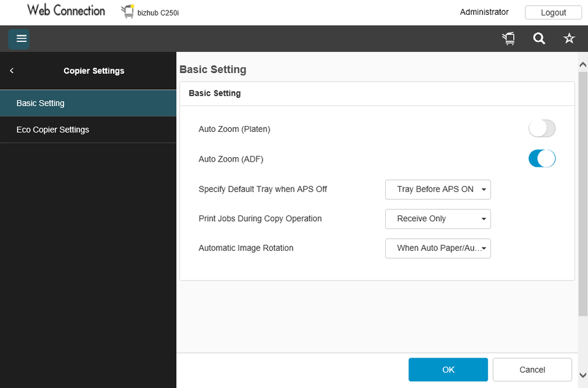Click the Administrator user label
Viewport: 588px width, 388px height.
(484, 12)
